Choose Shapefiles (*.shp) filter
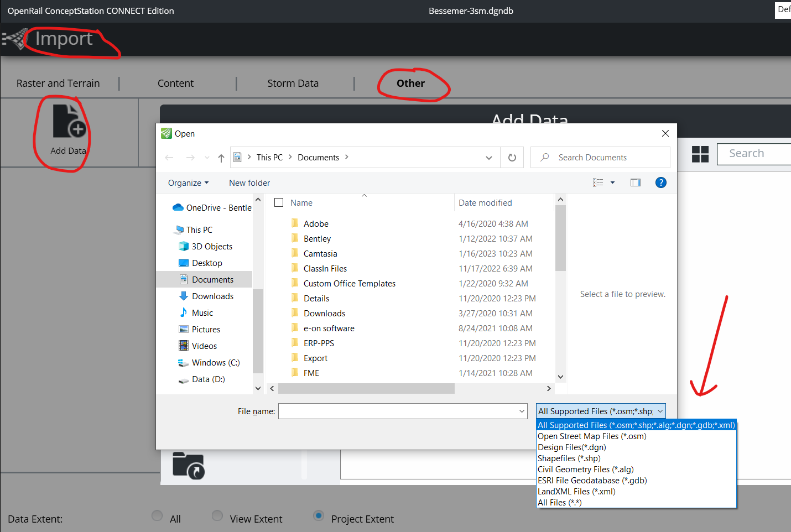 637,458
